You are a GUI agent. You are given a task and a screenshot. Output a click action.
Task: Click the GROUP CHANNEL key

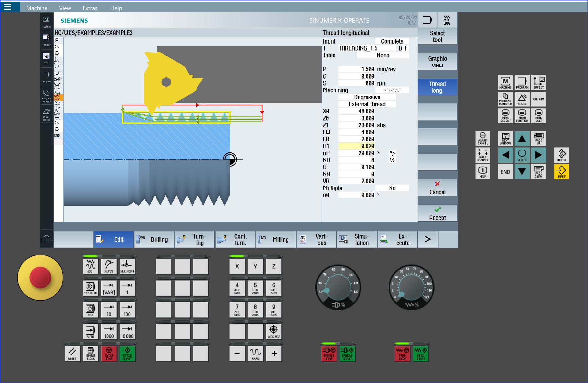click(x=483, y=155)
